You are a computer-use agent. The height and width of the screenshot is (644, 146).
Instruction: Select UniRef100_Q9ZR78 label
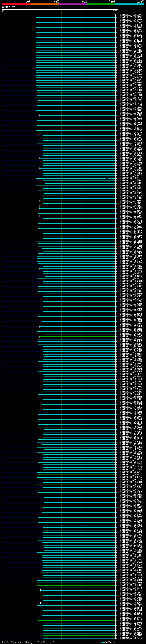click(131, 42)
